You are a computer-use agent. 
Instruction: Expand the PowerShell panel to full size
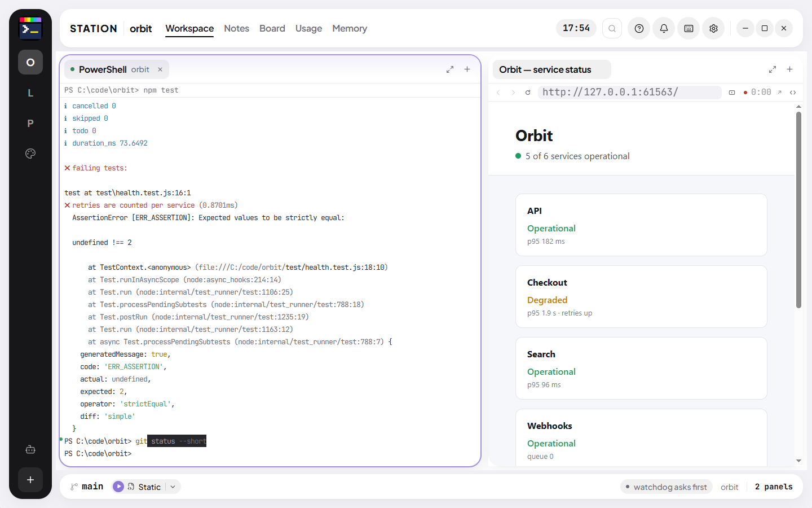[450, 69]
